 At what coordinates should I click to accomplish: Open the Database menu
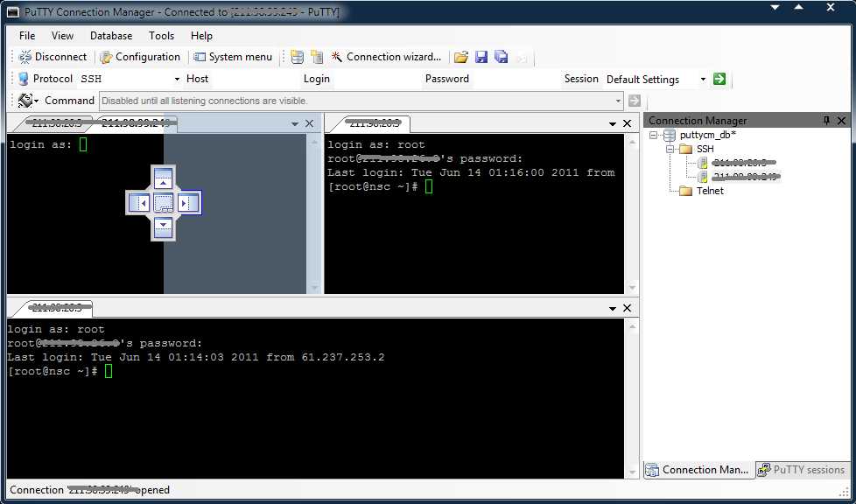coord(111,36)
